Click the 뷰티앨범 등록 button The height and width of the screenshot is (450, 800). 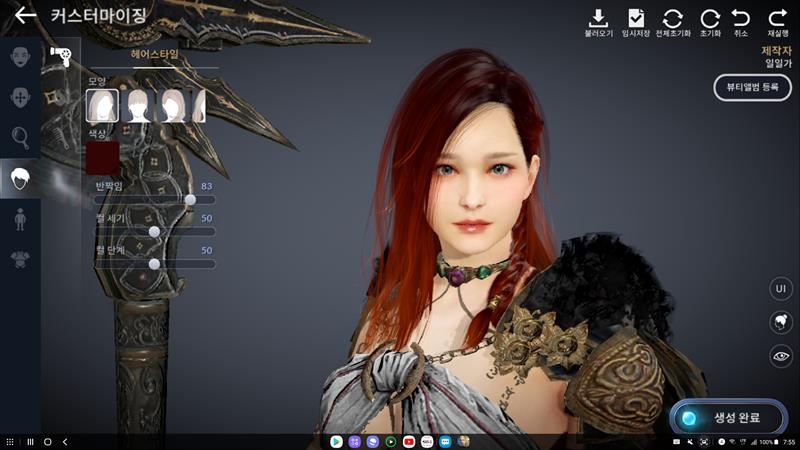click(752, 87)
